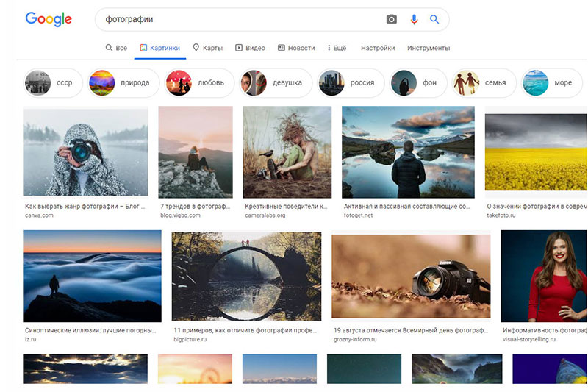Viewport: 588px width, 392px height.
Task: Visit the blog.vigbo.com source link
Action: point(180,215)
